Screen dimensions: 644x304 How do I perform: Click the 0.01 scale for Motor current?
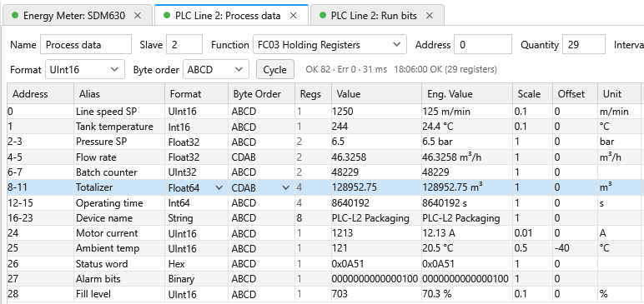pyautogui.click(x=533, y=233)
